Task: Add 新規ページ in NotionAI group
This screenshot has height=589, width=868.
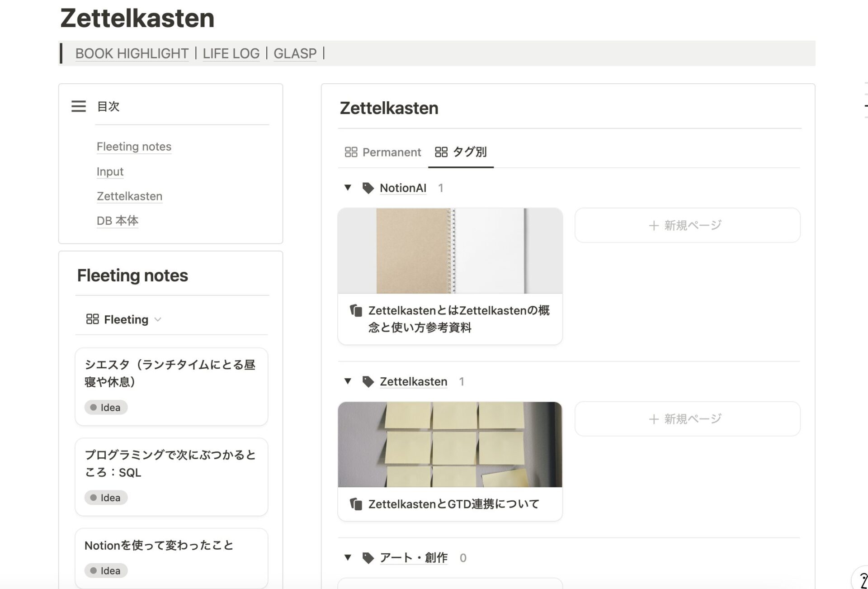Action: [687, 225]
